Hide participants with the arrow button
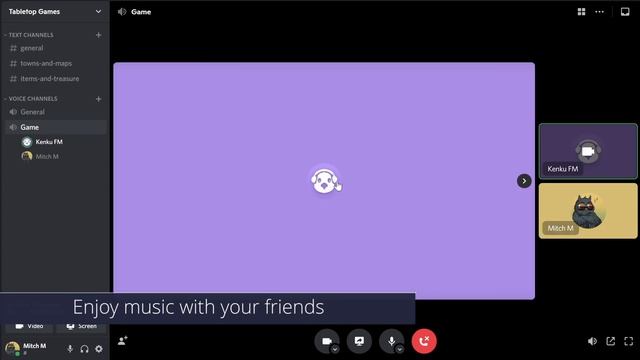The height and width of the screenshot is (360, 640). coord(524,181)
